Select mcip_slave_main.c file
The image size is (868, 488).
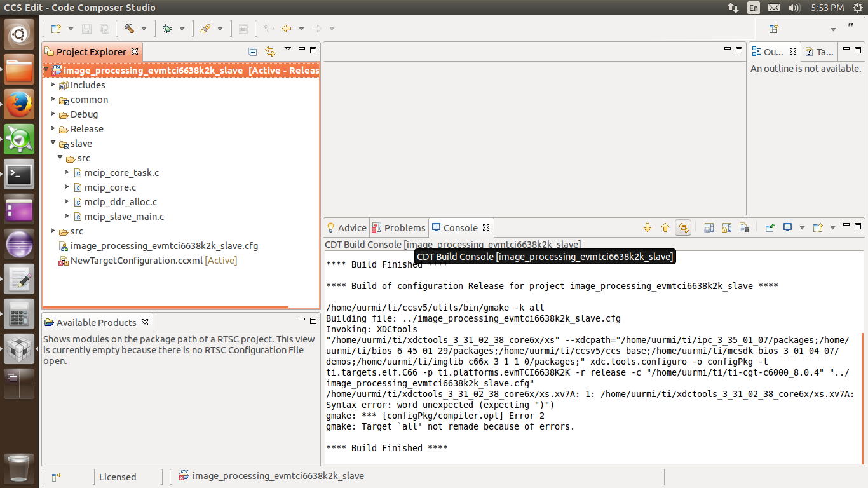(x=124, y=217)
